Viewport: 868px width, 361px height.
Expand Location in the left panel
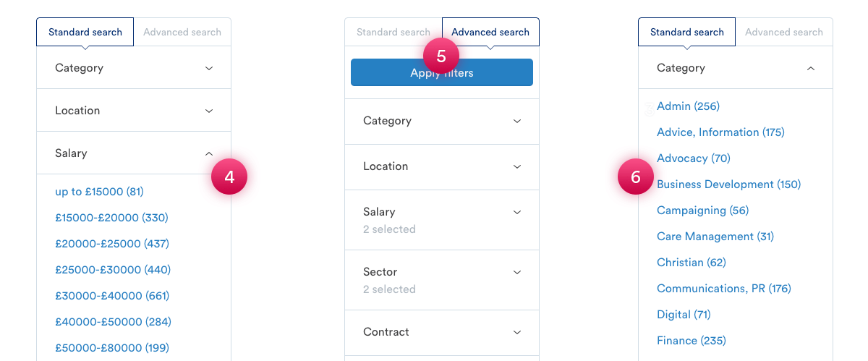pyautogui.click(x=134, y=111)
